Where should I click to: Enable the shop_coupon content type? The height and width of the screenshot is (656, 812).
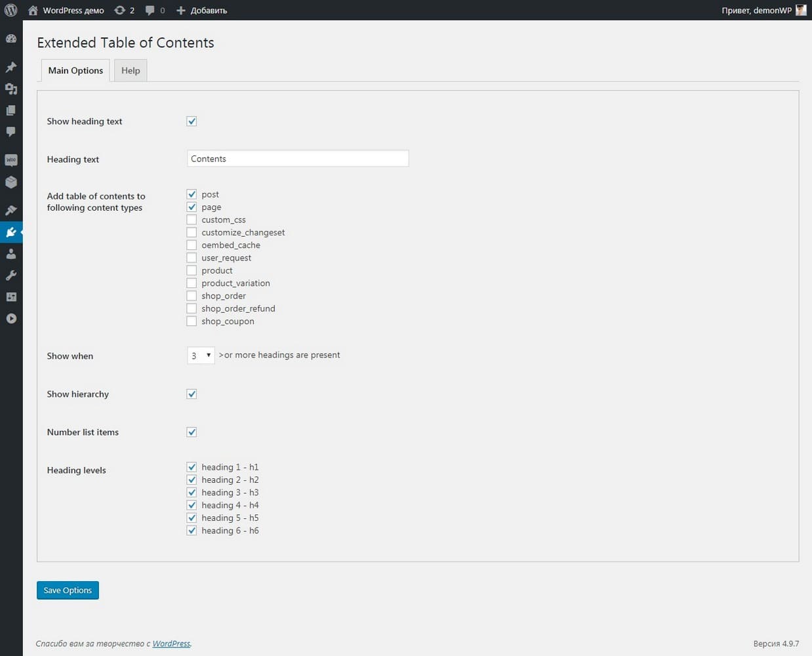[x=192, y=321]
